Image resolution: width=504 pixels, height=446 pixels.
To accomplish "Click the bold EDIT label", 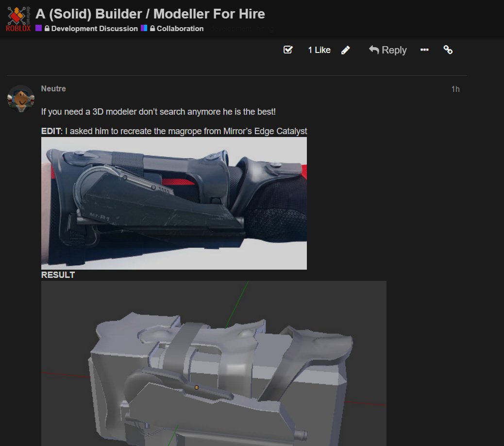I will point(51,131).
